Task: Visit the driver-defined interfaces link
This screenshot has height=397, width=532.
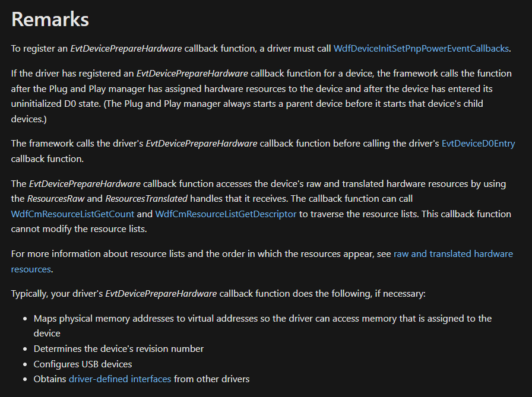Action: (x=120, y=379)
